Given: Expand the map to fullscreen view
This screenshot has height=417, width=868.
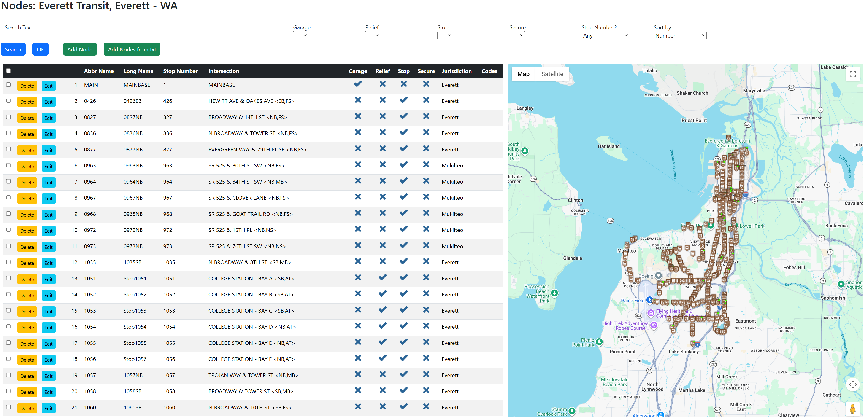Looking at the screenshot, I should (853, 74).
